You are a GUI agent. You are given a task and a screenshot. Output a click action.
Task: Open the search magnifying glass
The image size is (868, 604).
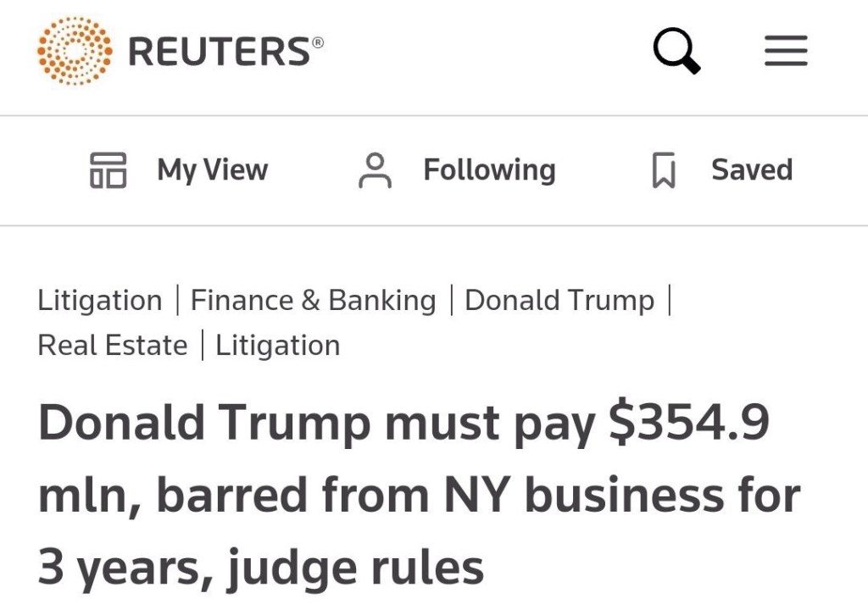tap(676, 51)
